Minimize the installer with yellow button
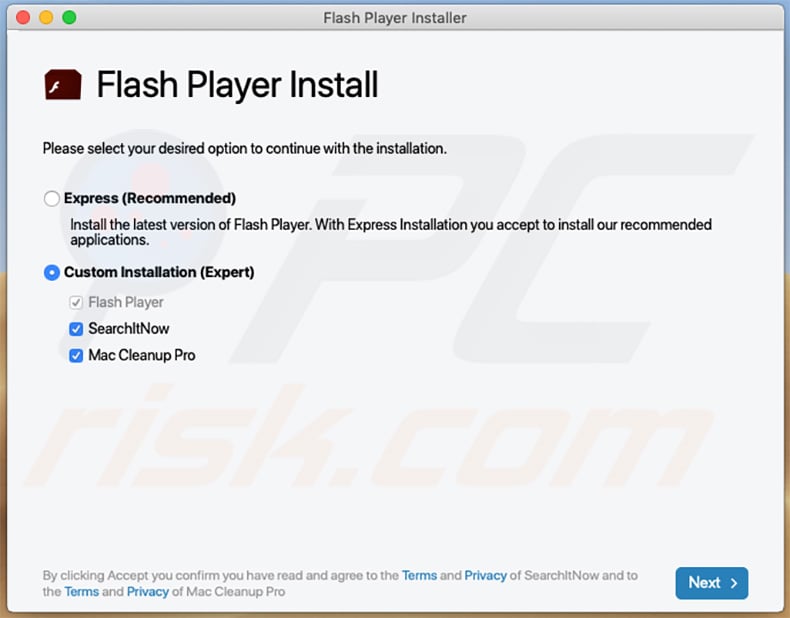The width and height of the screenshot is (790, 618). 46,18
